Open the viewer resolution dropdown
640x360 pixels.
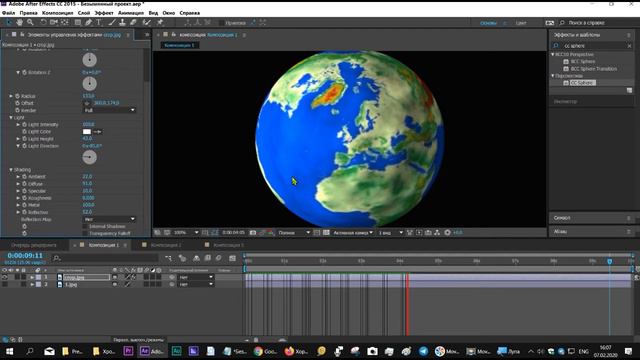coord(294,233)
